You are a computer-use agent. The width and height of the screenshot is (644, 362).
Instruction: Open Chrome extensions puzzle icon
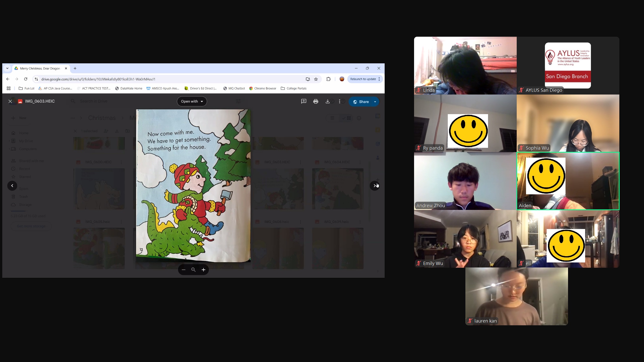coord(328,79)
